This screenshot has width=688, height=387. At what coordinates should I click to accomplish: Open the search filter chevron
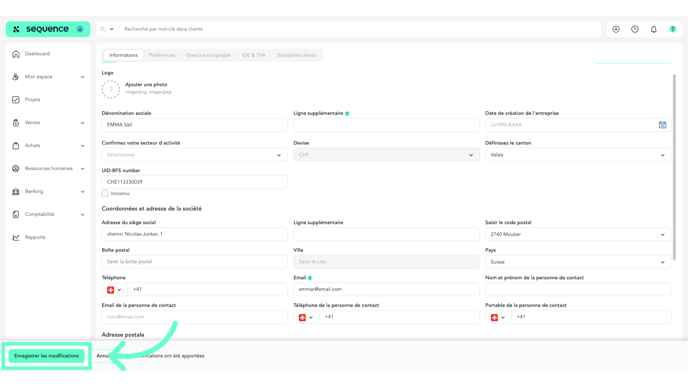point(111,29)
